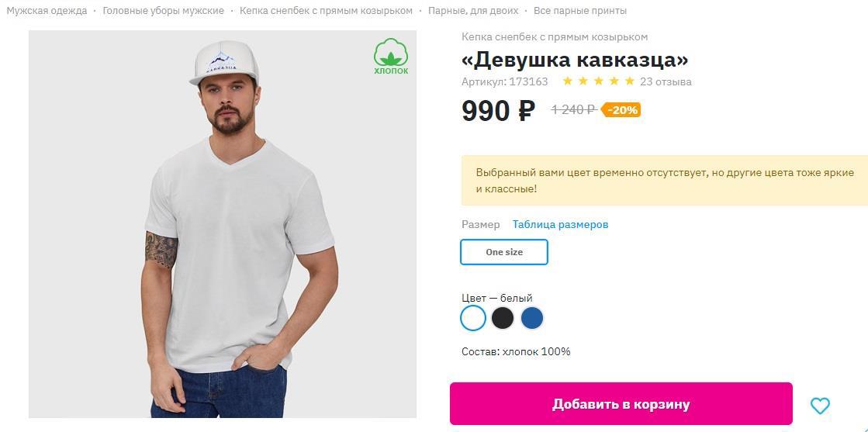Screen dimensions: 868x432
Task: Select the One size option
Action: tap(504, 252)
